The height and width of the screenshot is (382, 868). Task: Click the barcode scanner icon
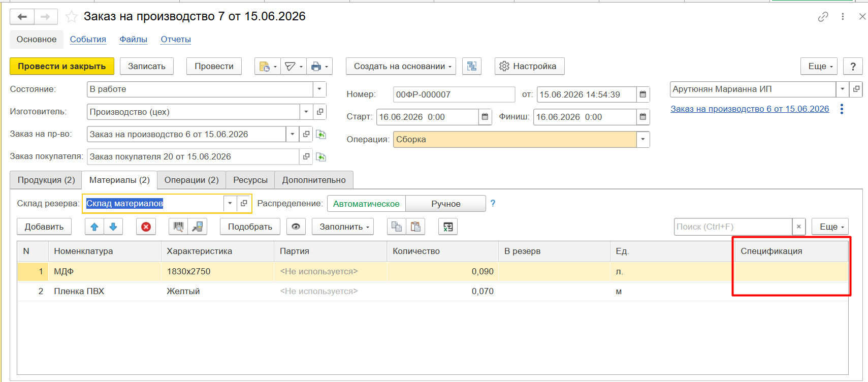pyautogui.click(x=178, y=227)
